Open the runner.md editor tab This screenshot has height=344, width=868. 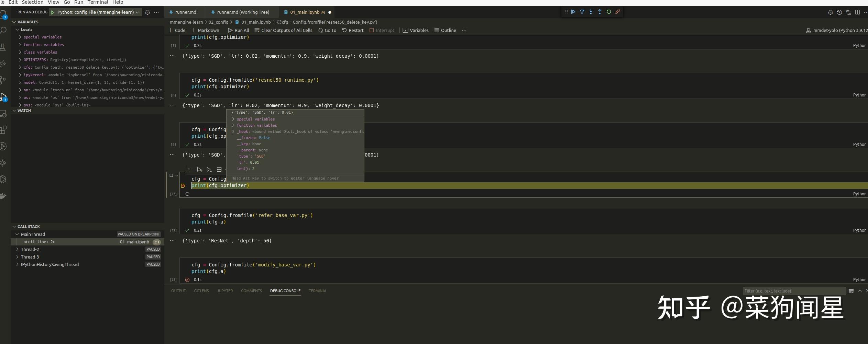(x=186, y=12)
